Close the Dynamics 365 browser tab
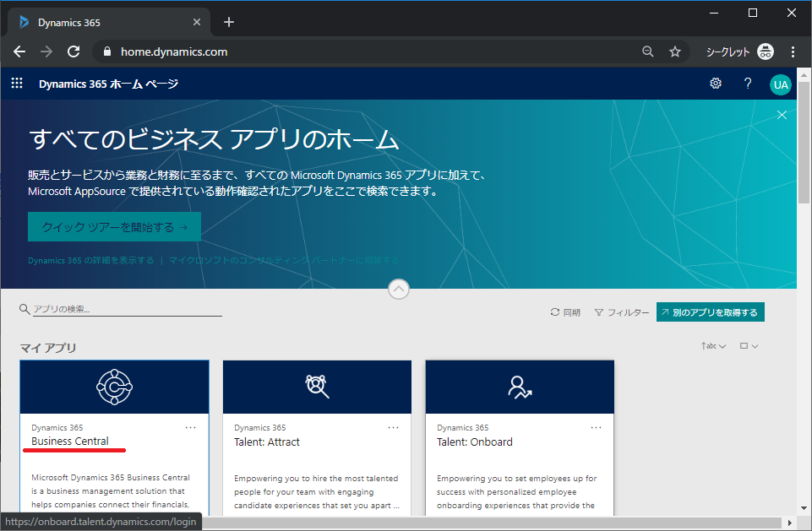The width and height of the screenshot is (812, 531). click(197, 22)
